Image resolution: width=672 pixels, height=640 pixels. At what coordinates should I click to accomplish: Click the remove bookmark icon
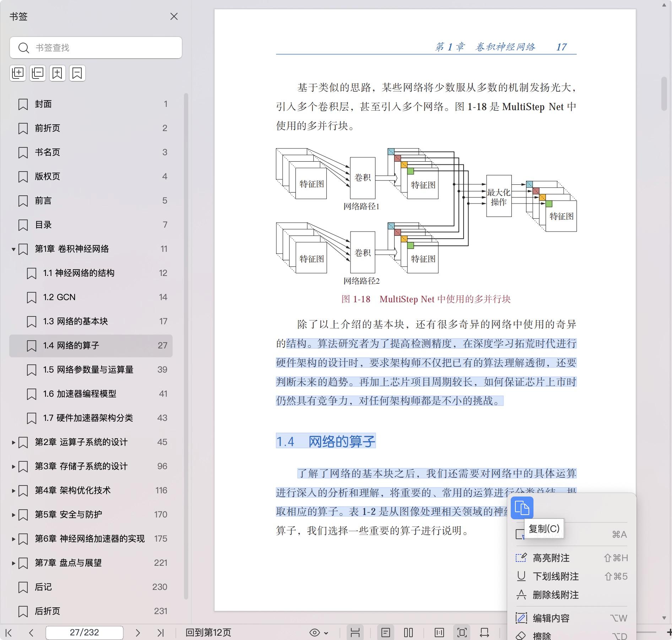coord(77,73)
